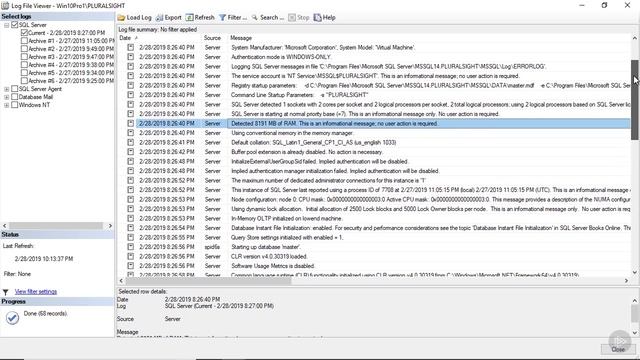Click the Close button
This screenshot has height=360, width=640.
click(618, 349)
